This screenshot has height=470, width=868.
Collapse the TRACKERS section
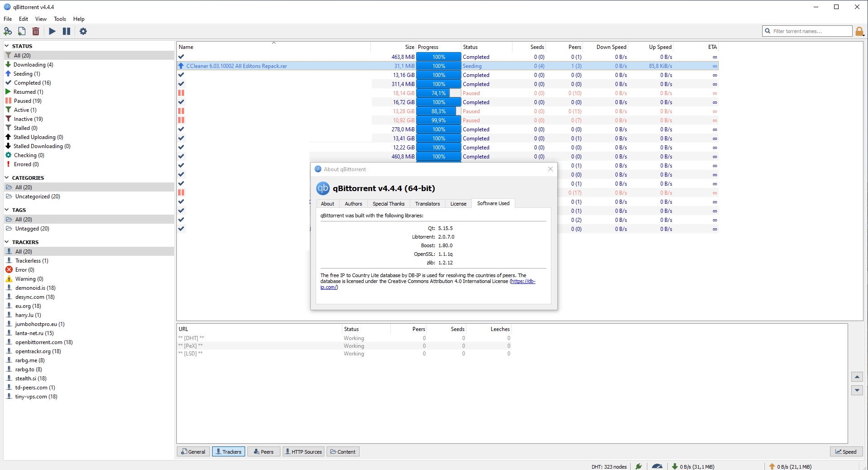pos(6,242)
